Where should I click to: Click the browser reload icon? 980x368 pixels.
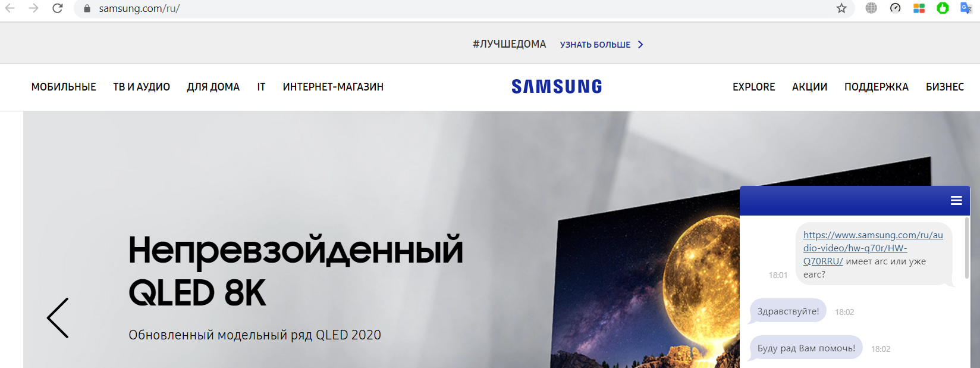click(x=57, y=8)
